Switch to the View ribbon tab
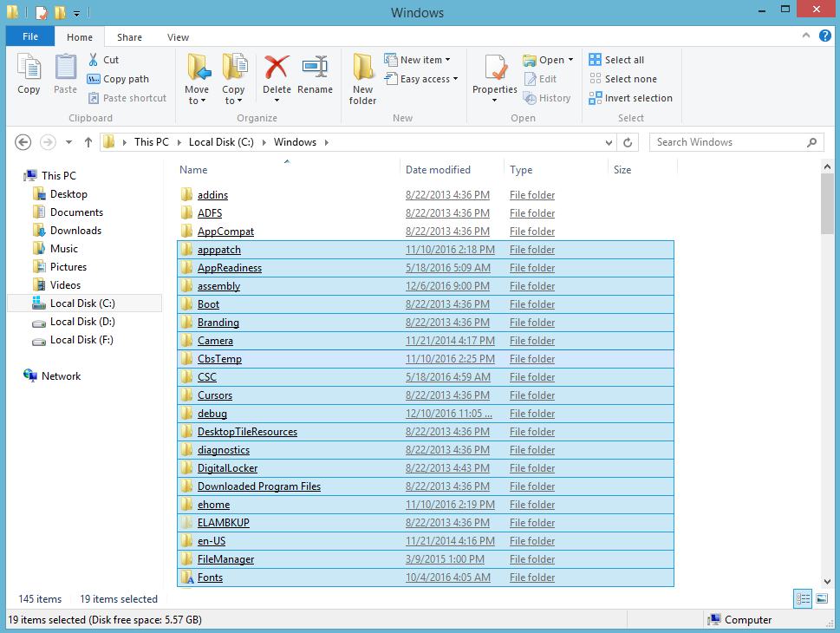 178,37
